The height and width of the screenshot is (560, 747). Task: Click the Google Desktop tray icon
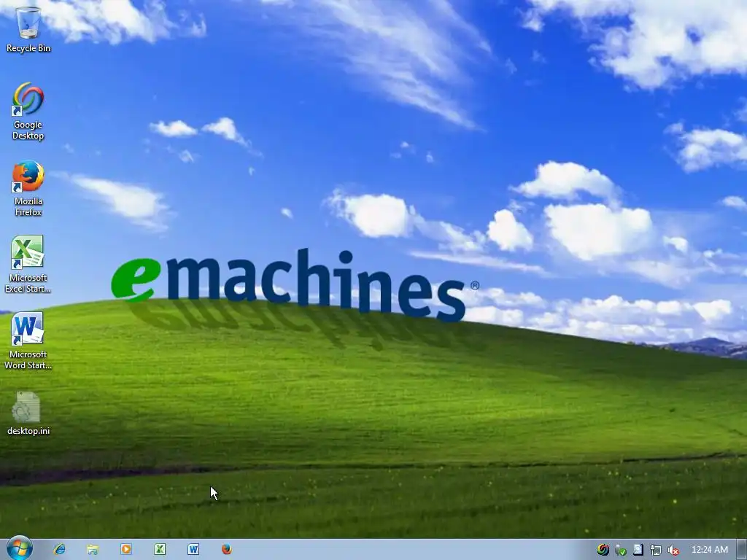[x=603, y=550]
